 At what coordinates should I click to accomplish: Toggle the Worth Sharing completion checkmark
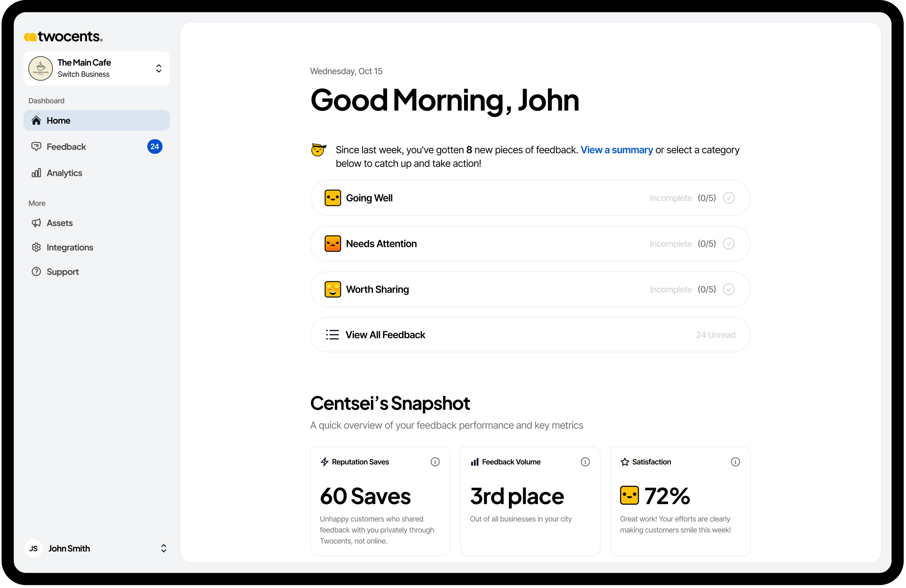click(x=728, y=289)
